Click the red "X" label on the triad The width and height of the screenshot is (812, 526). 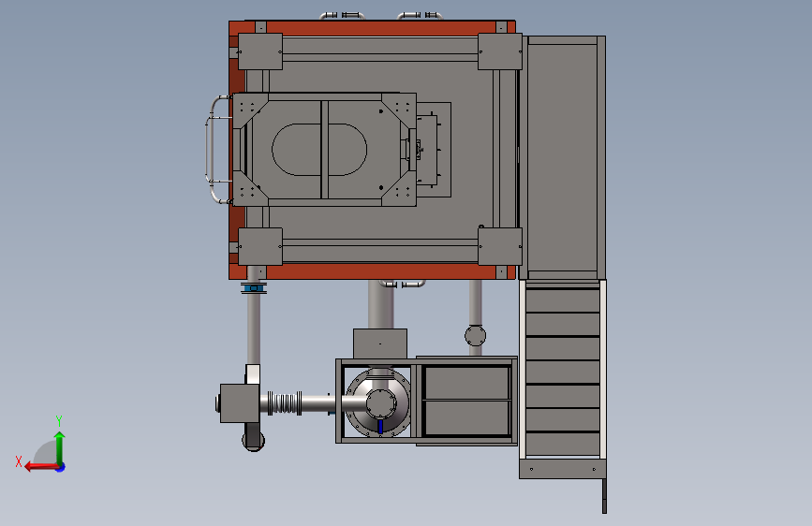[19, 461]
